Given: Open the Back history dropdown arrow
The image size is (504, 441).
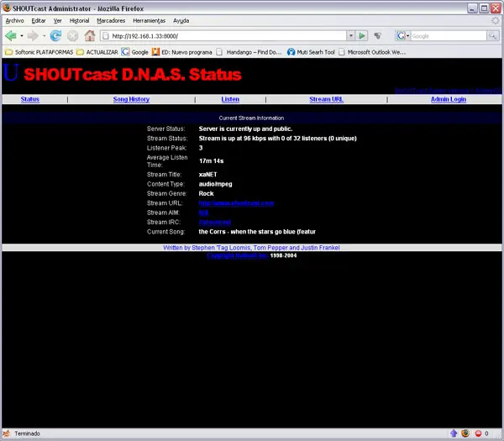Looking at the screenshot, I should tap(22, 35).
